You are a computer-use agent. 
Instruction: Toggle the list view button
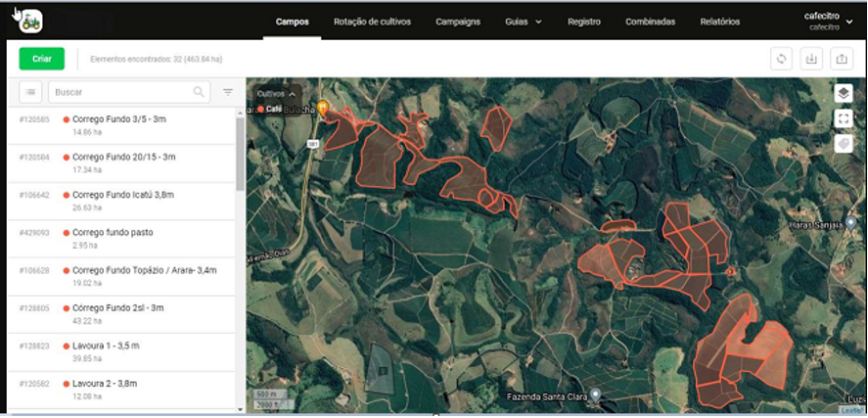[31, 92]
